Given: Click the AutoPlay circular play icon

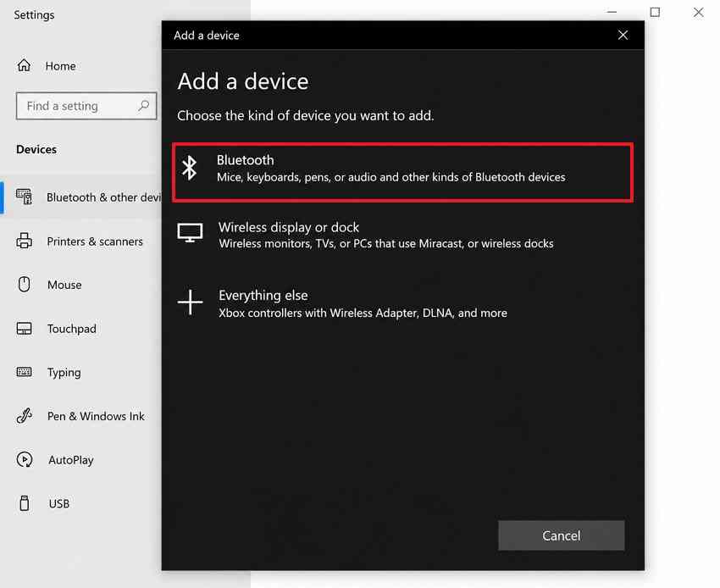Looking at the screenshot, I should point(25,459).
